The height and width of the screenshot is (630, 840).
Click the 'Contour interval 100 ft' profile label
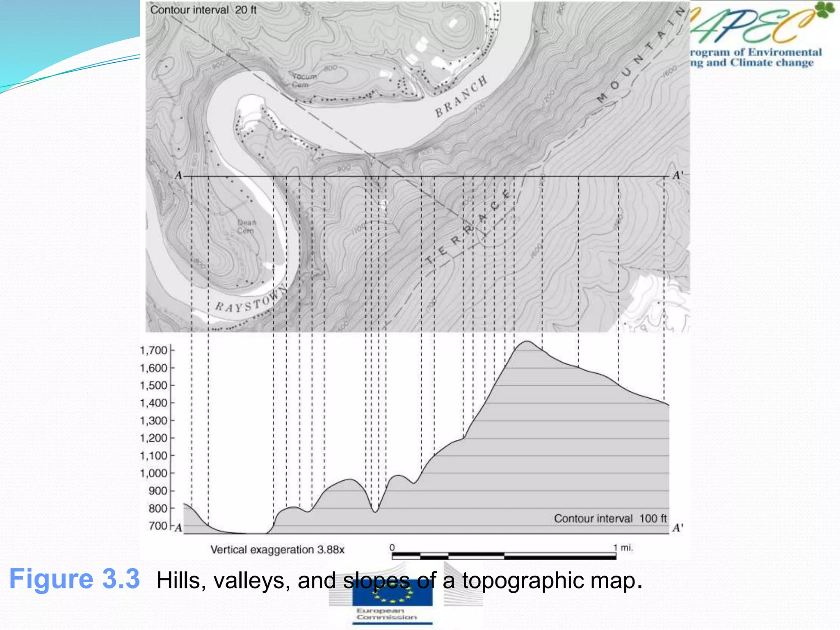pyautogui.click(x=610, y=518)
